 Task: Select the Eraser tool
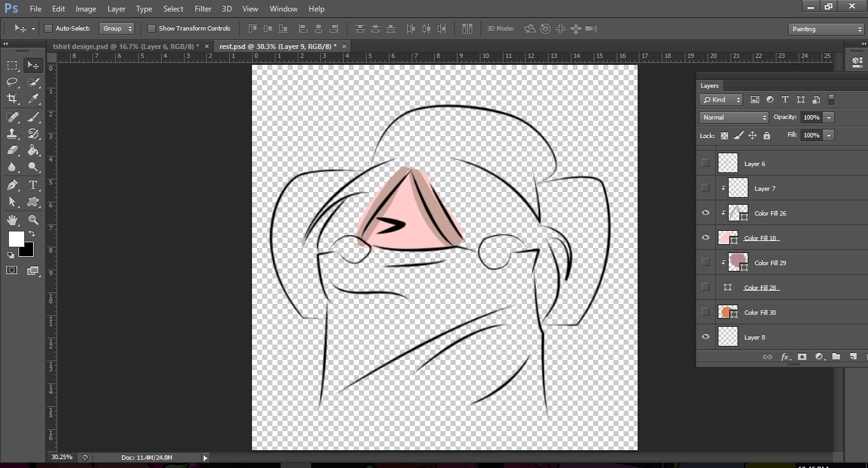click(x=12, y=151)
